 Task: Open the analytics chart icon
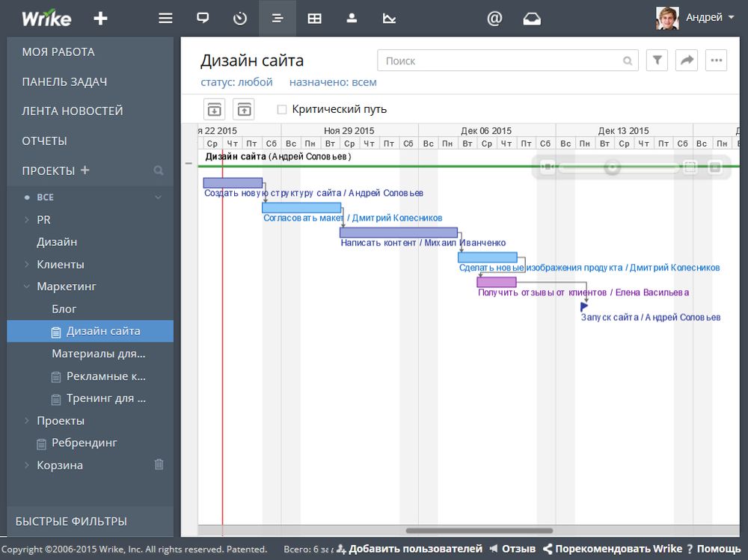389,19
